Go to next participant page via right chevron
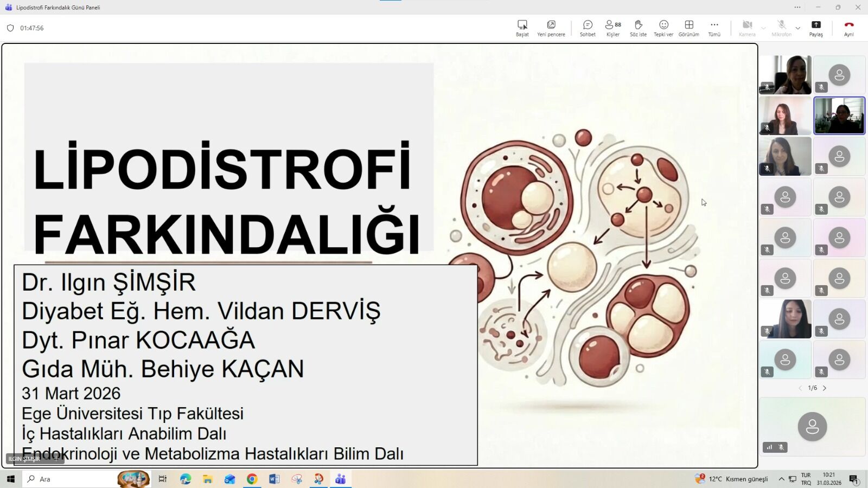 click(825, 388)
